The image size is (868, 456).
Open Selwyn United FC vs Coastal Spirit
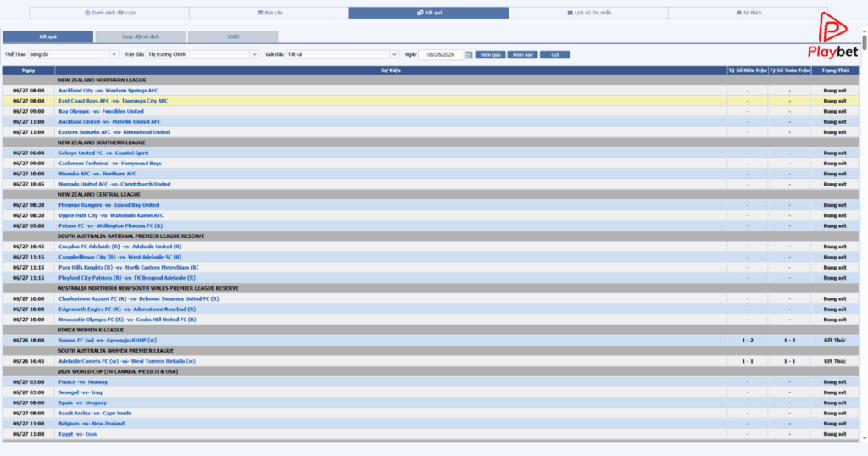(x=103, y=153)
